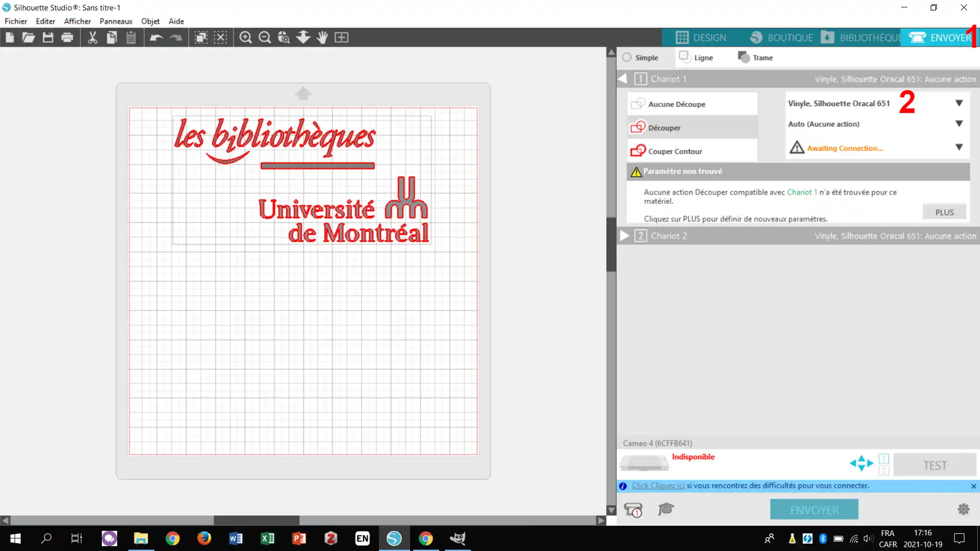The width and height of the screenshot is (980, 551).
Task: Choose the Aucune Découpe option
Action: coord(692,104)
